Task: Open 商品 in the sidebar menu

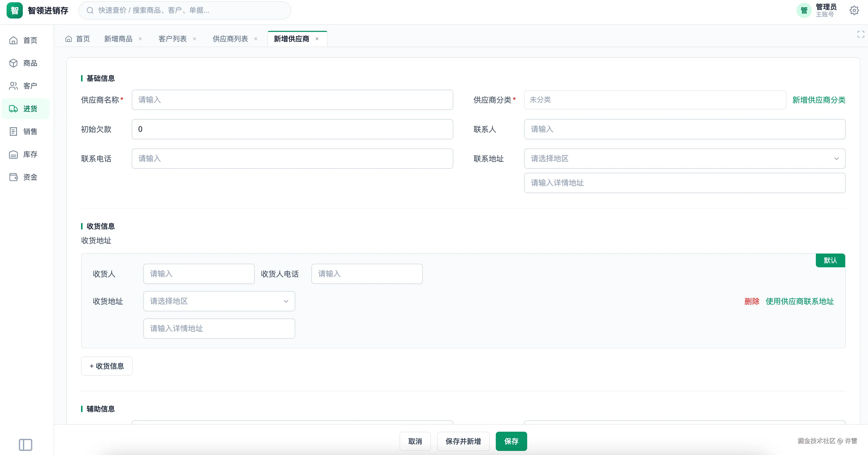Action: click(x=26, y=63)
